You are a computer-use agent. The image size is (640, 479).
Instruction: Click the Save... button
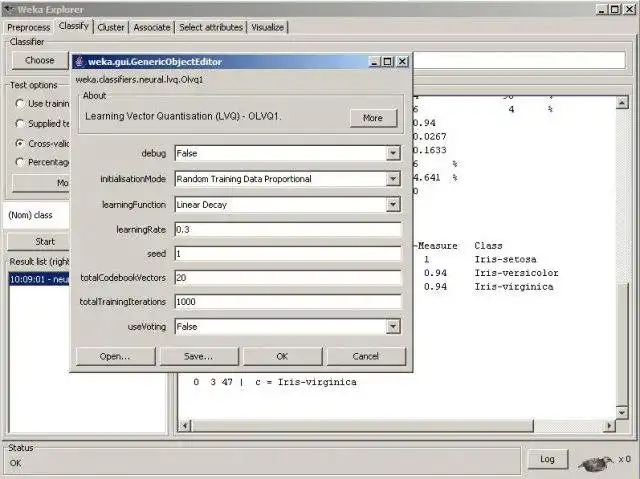[x=199, y=356]
